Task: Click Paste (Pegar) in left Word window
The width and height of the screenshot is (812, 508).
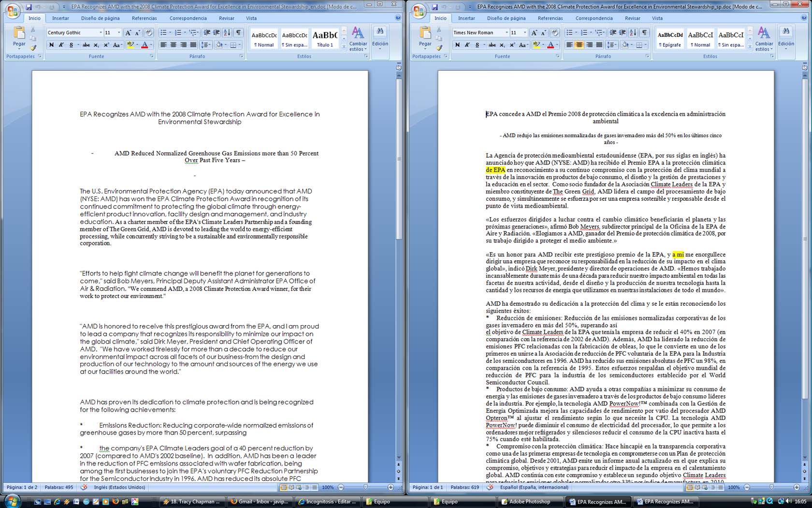Action: [19, 37]
